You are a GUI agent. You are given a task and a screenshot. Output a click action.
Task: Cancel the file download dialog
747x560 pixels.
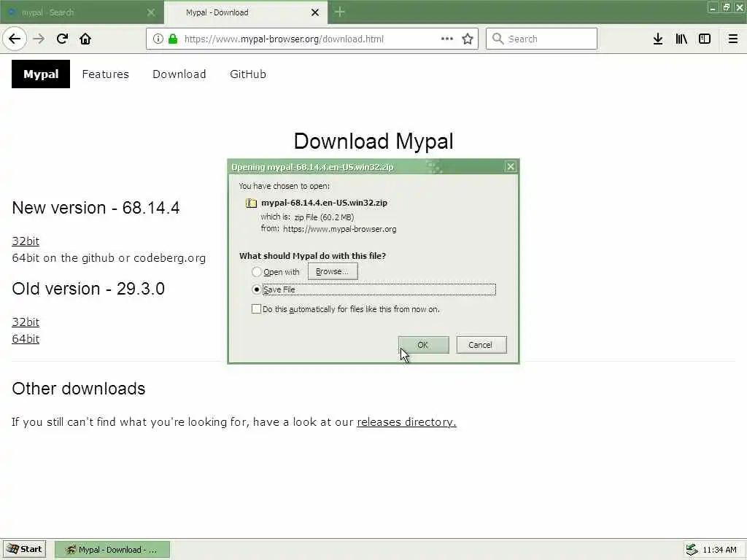481,345
